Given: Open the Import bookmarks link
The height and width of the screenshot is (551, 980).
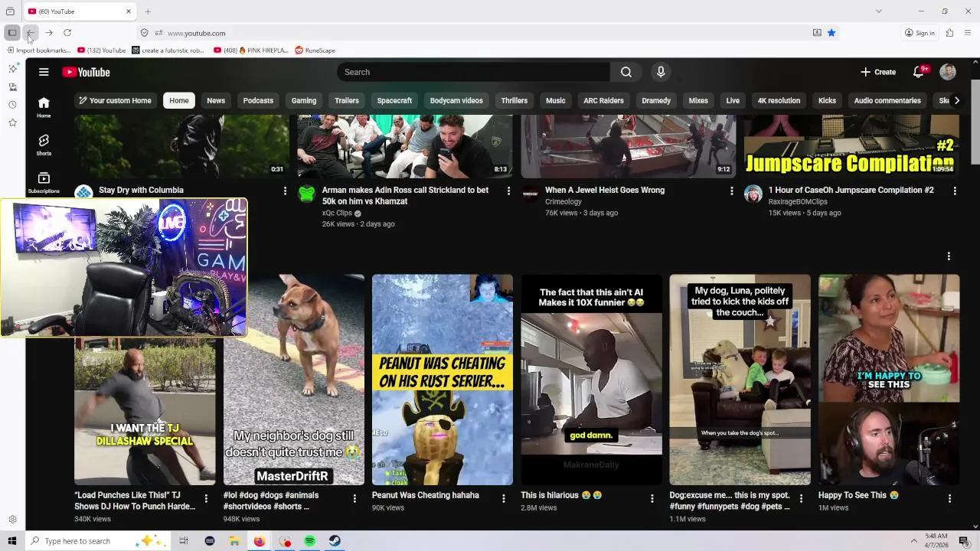Looking at the screenshot, I should tap(38, 51).
